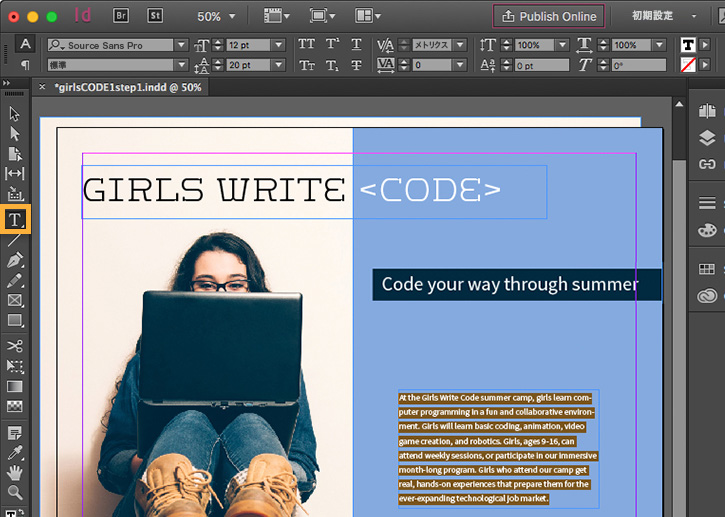Select the girlsCODE1step1.indd document tab
The height and width of the screenshot is (517, 725).
coord(128,87)
